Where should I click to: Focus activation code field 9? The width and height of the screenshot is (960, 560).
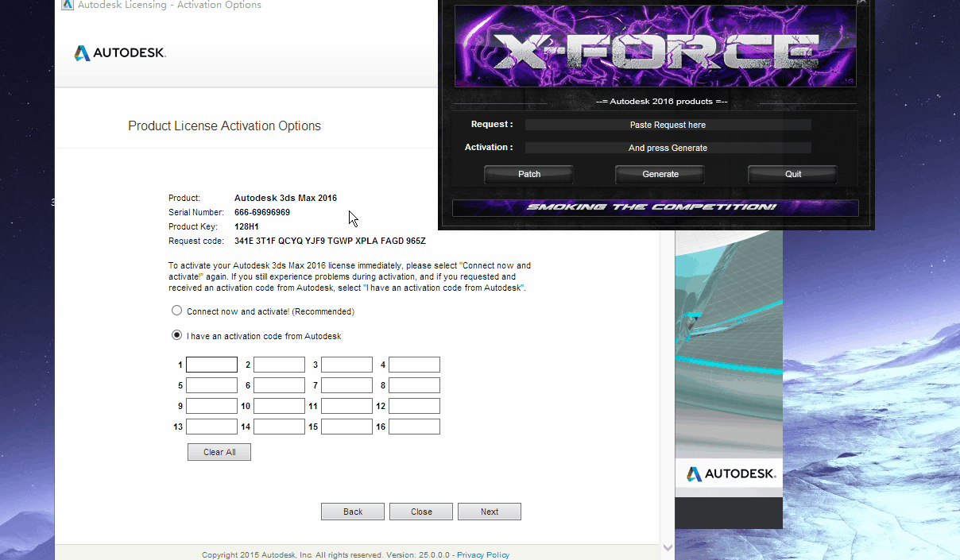pyautogui.click(x=211, y=406)
